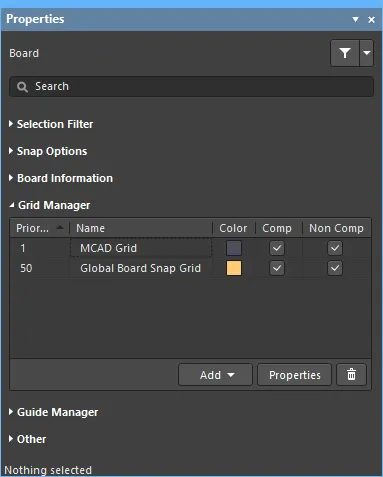Uncheck Non Comp for Global Board Snap Grid
The image size is (383, 477).
[335, 268]
